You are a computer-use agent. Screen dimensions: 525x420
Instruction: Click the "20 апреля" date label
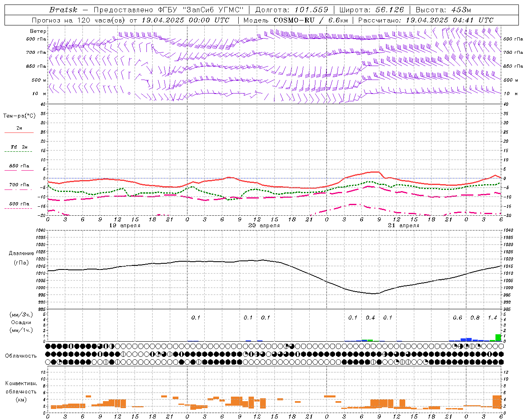(264, 226)
